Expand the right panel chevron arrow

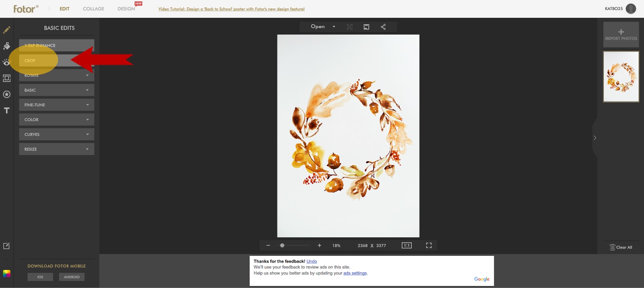[x=595, y=138]
